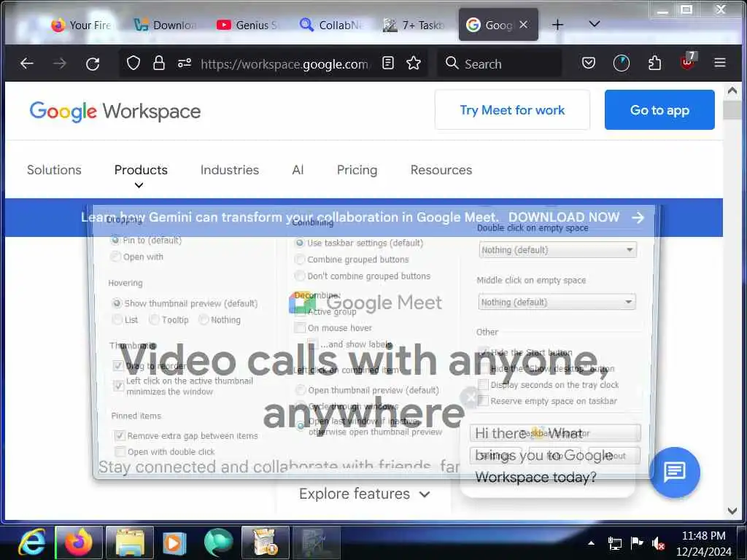Expand the Explore features chevron

tap(425, 495)
